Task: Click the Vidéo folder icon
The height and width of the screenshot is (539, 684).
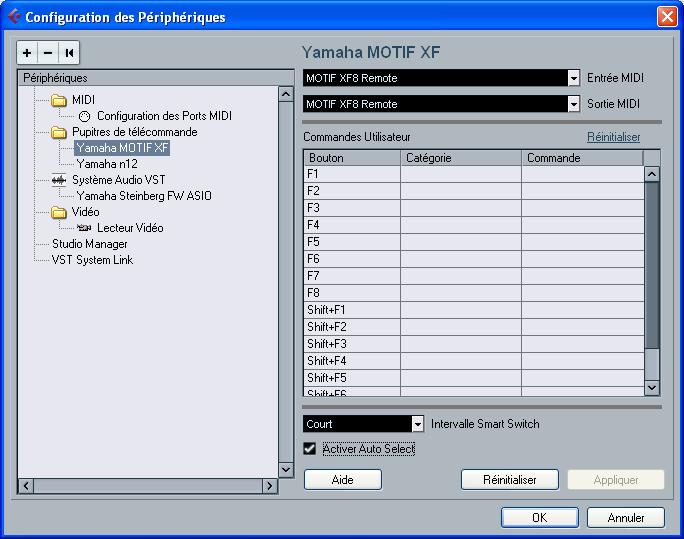Action: pyautogui.click(x=59, y=212)
